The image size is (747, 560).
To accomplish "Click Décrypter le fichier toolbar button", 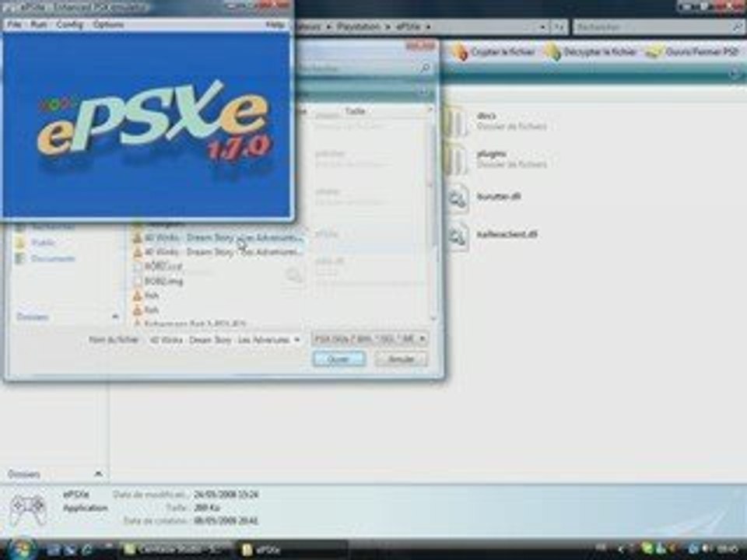I will coord(591,52).
